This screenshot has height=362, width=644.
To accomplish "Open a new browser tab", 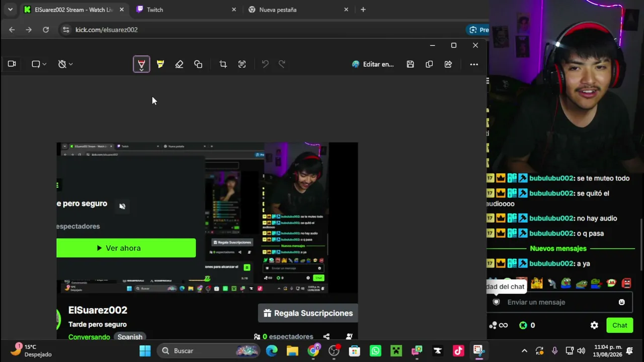I will pos(363,10).
